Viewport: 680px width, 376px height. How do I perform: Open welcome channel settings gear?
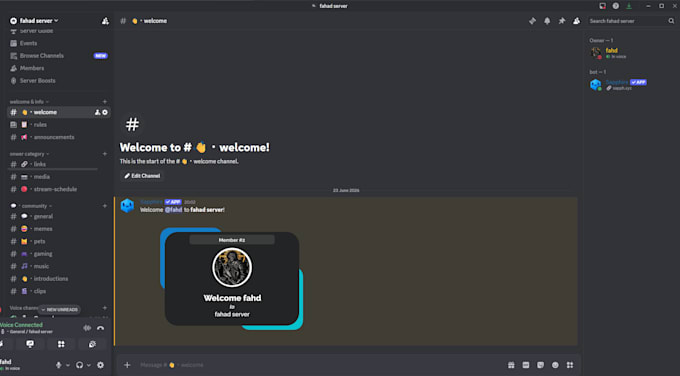coord(105,112)
